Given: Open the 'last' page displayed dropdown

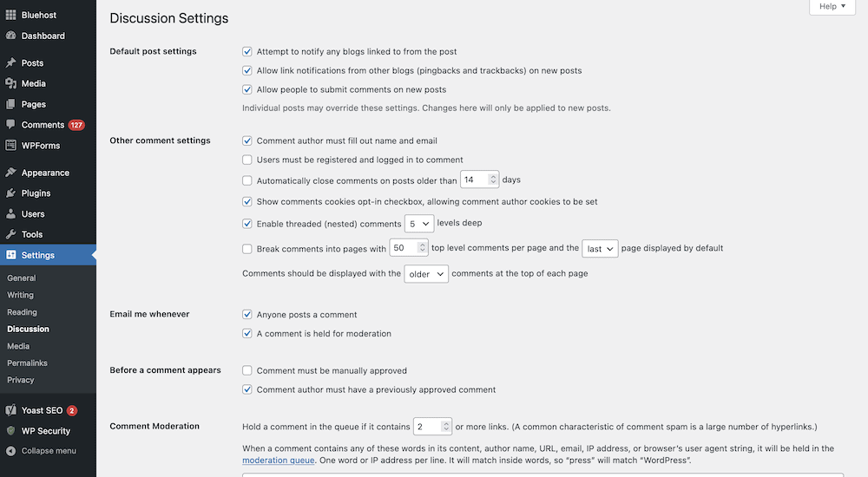Looking at the screenshot, I should pos(599,249).
